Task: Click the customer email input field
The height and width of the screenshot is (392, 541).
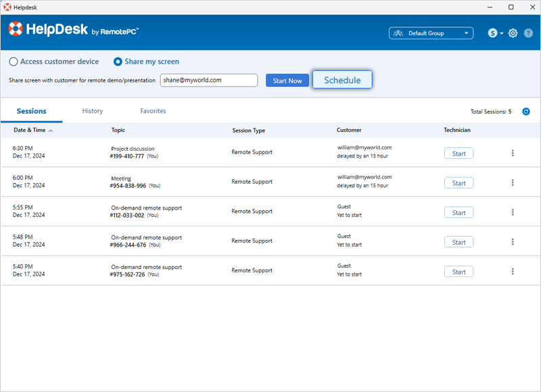Action: coord(209,80)
